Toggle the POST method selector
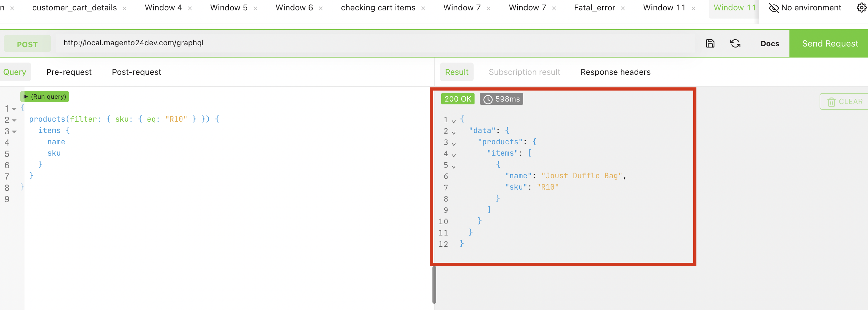Screen dimensions: 868x310 coord(27,43)
